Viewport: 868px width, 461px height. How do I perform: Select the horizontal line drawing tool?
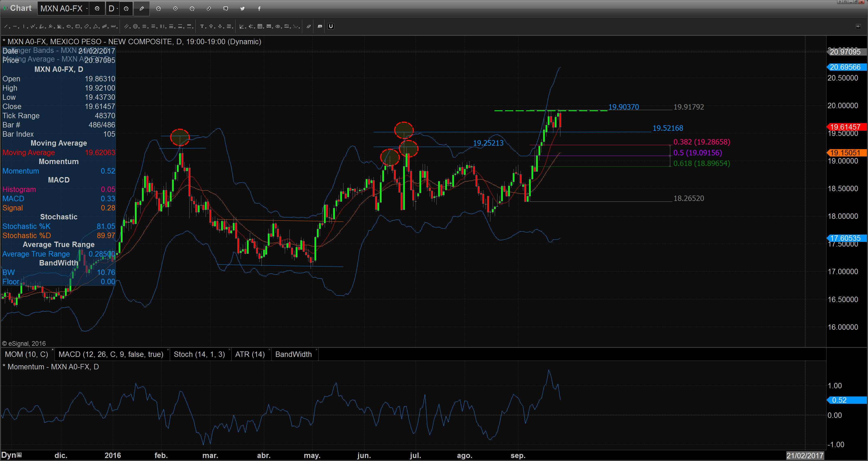(x=15, y=26)
